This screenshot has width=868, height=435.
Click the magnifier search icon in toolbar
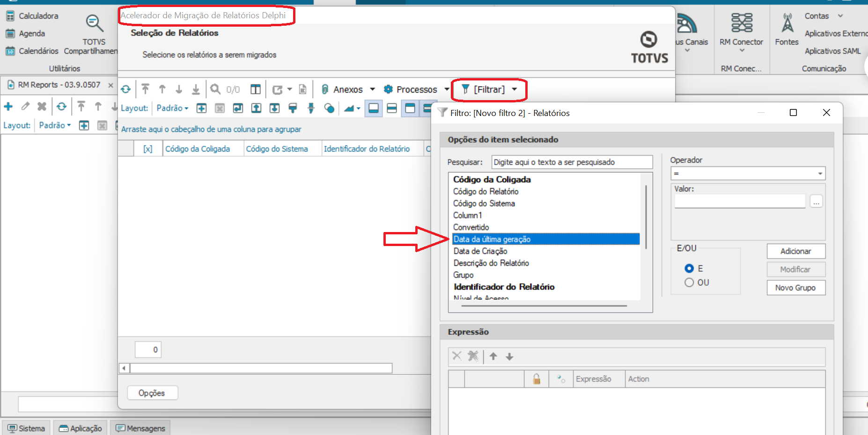(x=215, y=89)
